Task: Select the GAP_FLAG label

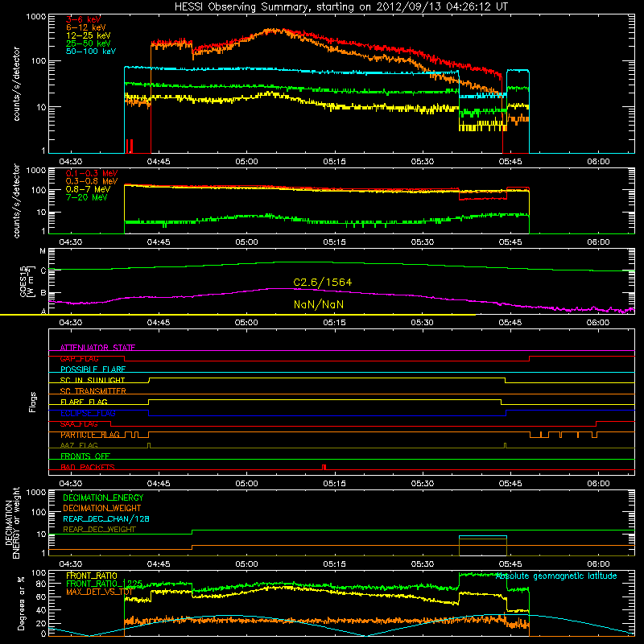Action: tap(79, 358)
